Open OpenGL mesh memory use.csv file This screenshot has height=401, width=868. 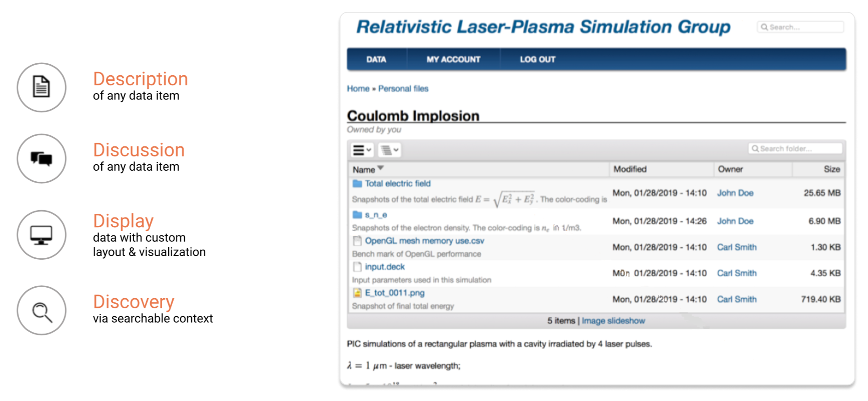424,241
